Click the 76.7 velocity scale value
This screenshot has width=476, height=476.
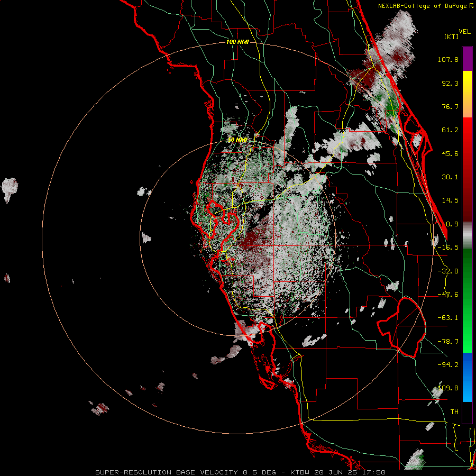[450, 106]
